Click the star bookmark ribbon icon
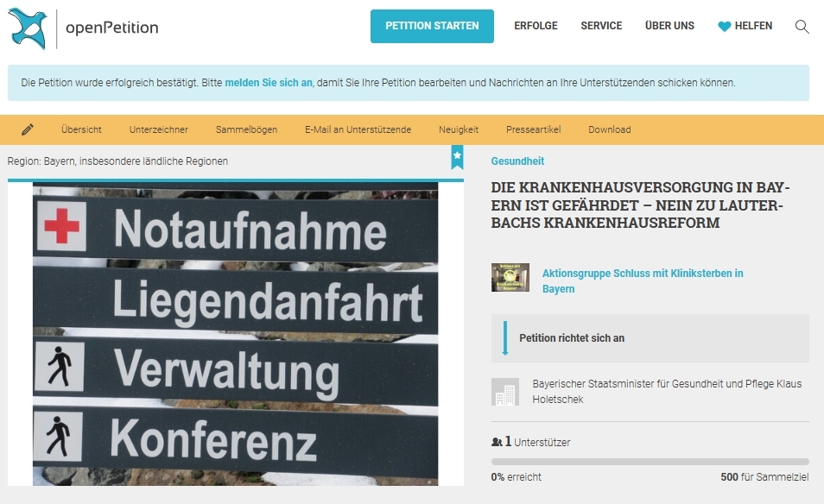The image size is (824, 504). (457, 156)
